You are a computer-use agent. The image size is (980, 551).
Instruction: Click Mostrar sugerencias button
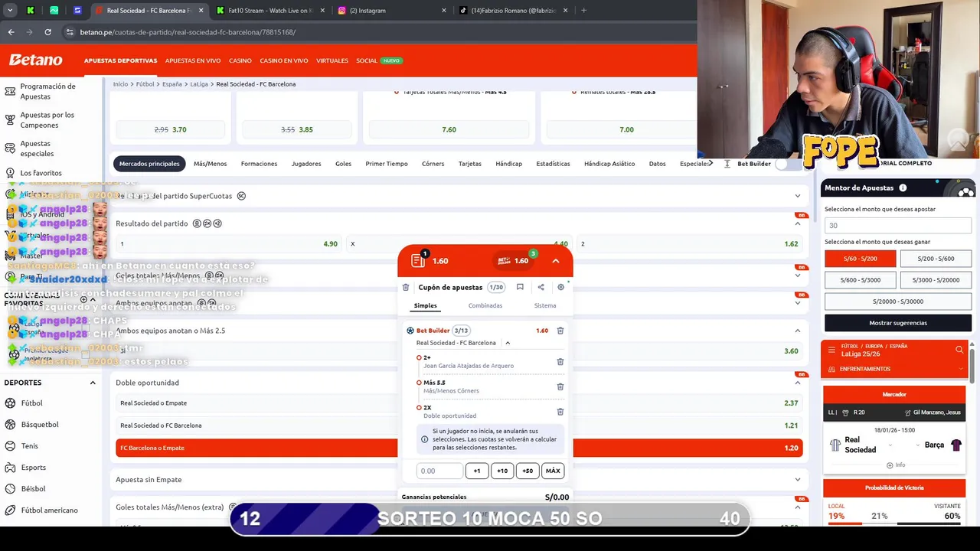(x=898, y=323)
